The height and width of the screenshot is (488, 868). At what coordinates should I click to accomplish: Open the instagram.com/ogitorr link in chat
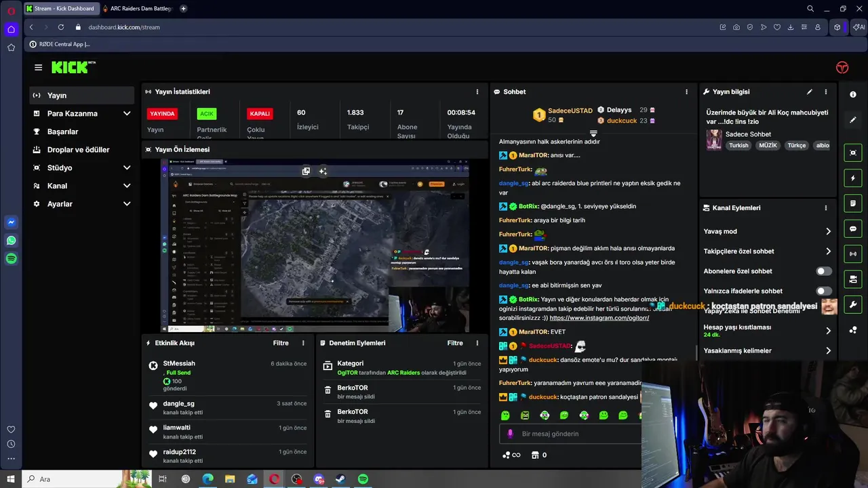click(599, 318)
